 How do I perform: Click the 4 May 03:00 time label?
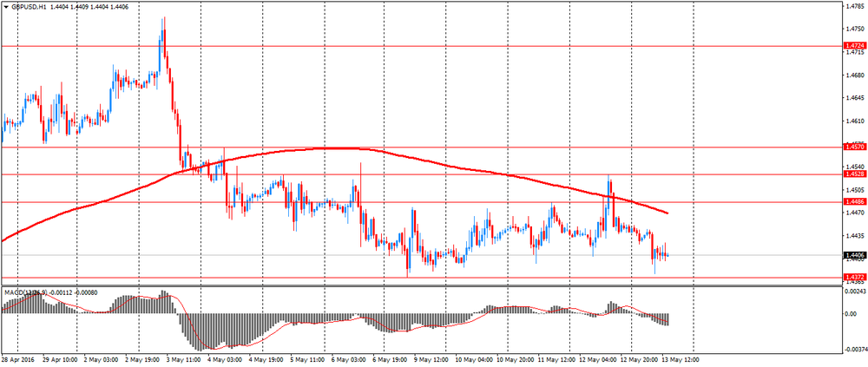(x=224, y=360)
